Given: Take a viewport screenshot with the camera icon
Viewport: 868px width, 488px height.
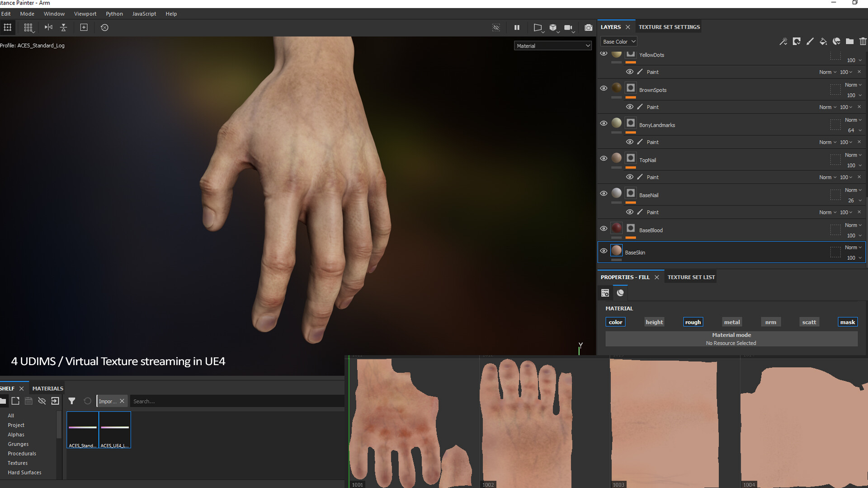Looking at the screenshot, I should (x=588, y=28).
